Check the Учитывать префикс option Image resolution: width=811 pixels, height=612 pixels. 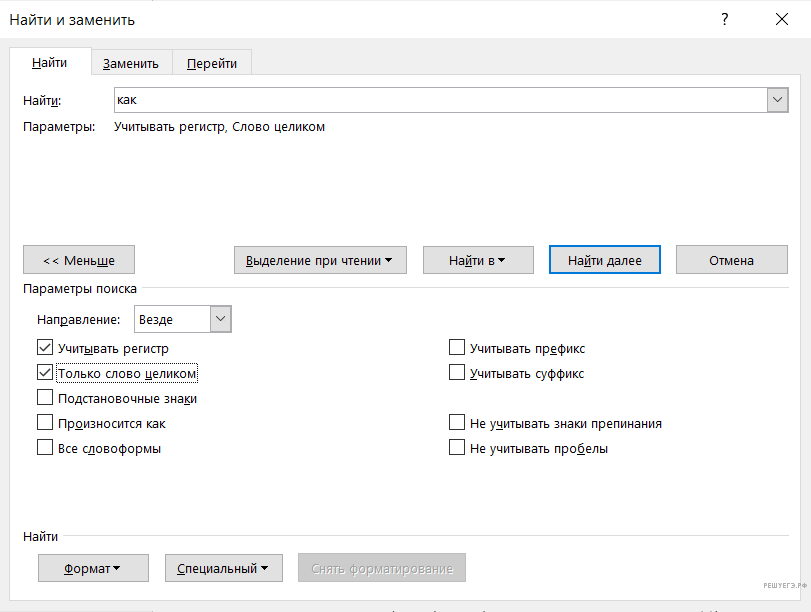click(457, 348)
